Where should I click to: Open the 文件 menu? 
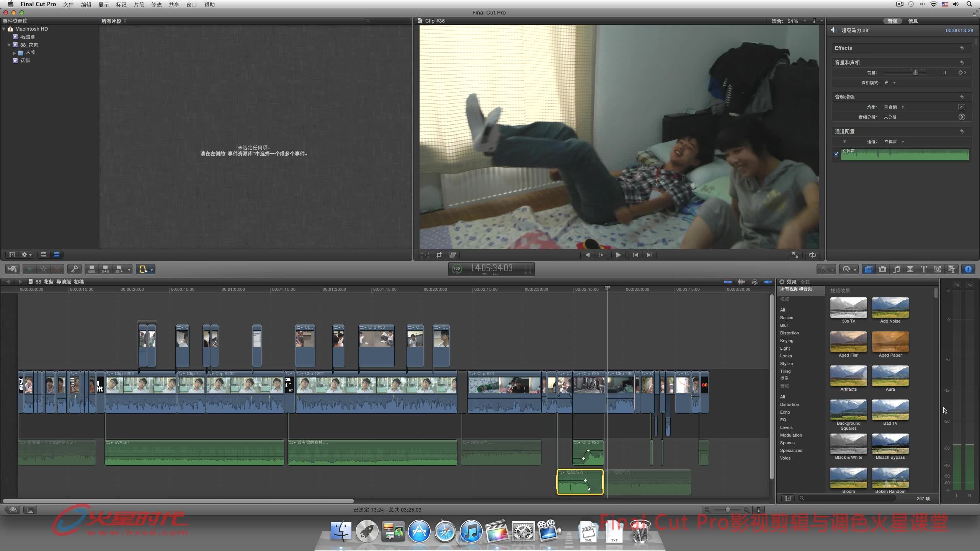click(x=69, y=5)
